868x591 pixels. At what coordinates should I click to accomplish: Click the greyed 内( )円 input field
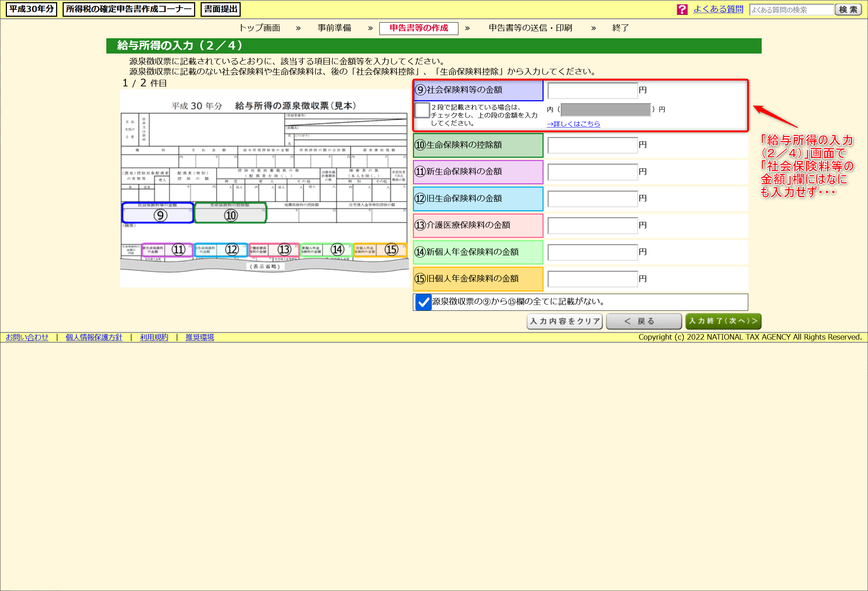(605, 110)
